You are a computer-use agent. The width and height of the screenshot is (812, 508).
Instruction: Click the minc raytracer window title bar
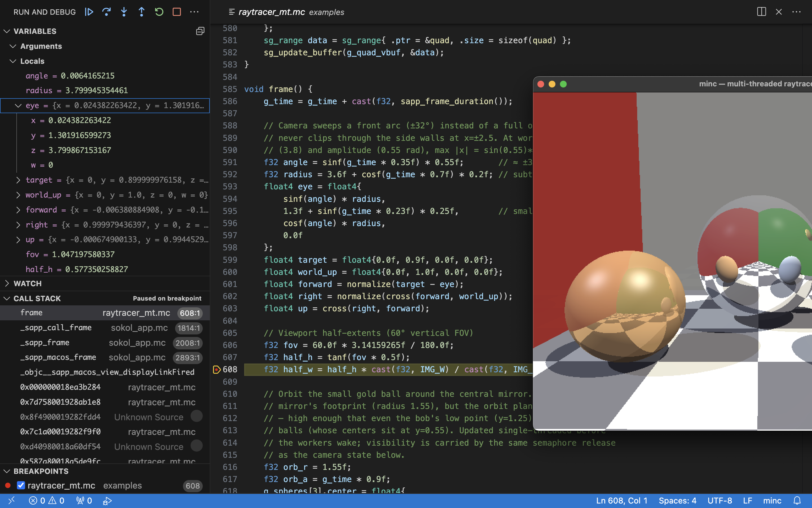click(672, 84)
